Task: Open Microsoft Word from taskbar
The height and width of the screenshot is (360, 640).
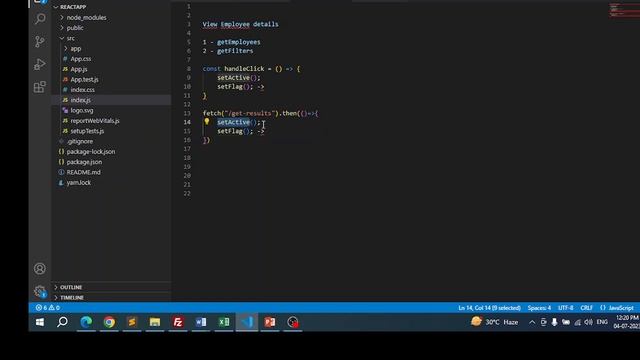Action: (x=201, y=322)
